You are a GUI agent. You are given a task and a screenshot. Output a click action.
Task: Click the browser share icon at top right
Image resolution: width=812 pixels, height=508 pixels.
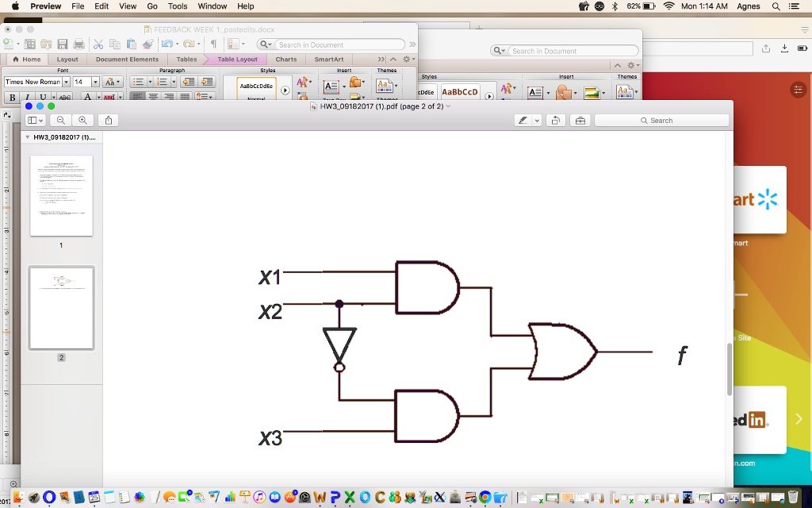point(766,48)
